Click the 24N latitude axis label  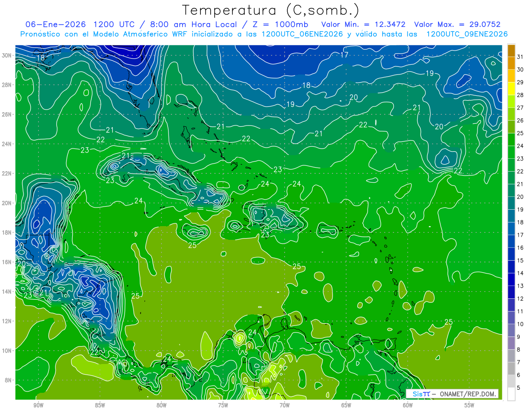point(7,144)
